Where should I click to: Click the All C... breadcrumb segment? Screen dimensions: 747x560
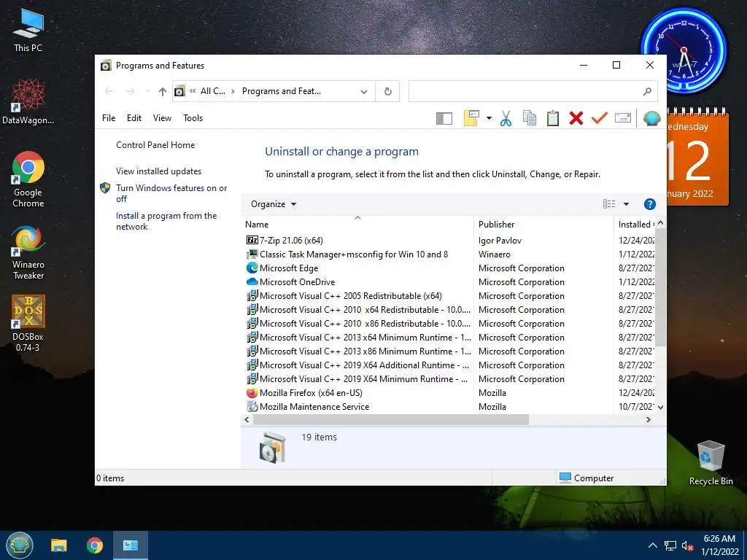point(213,91)
